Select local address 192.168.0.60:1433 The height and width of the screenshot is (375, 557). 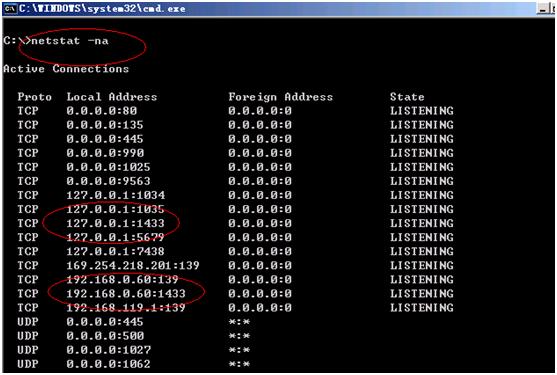click(126, 294)
